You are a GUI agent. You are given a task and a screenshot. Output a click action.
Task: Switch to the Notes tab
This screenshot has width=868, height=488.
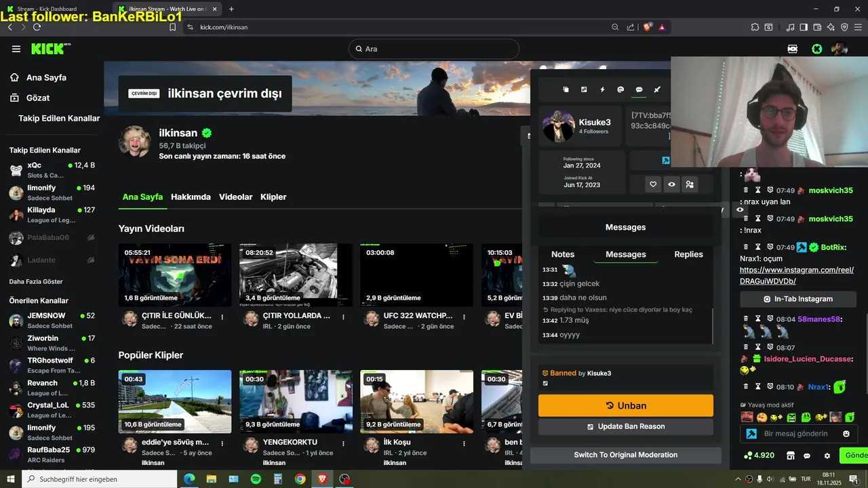pos(563,254)
